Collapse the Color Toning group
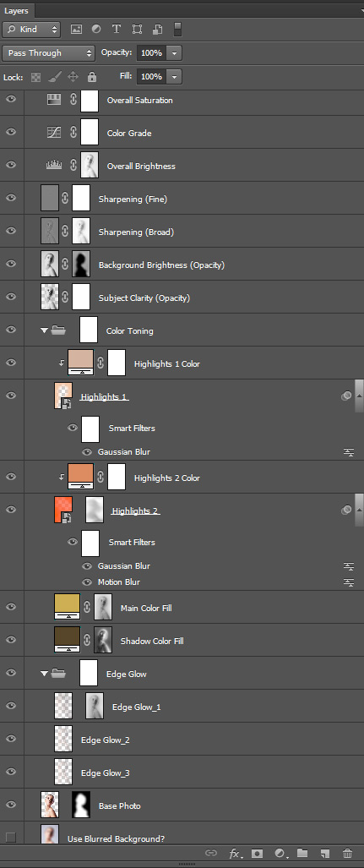Screen dimensions: 364x868 coord(44,330)
